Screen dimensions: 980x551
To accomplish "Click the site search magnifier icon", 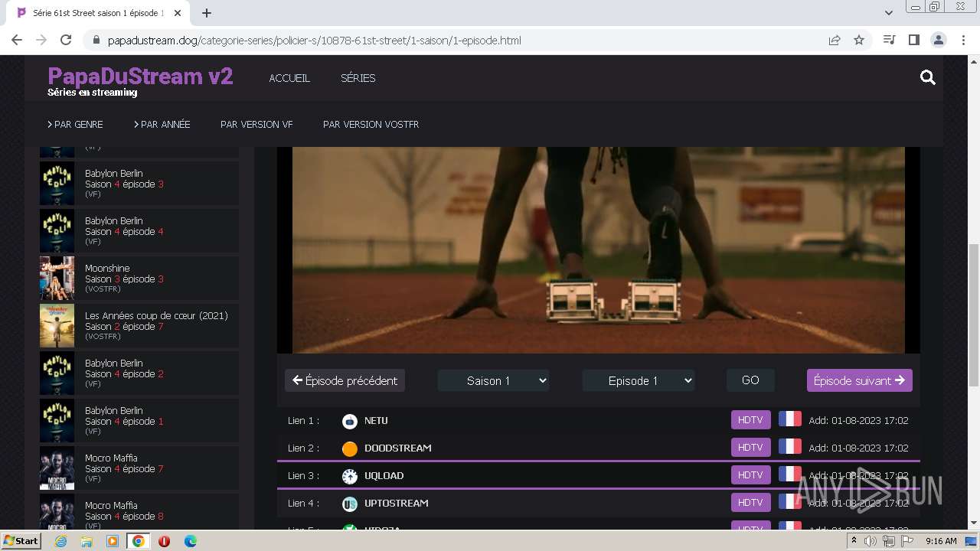I will (928, 77).
